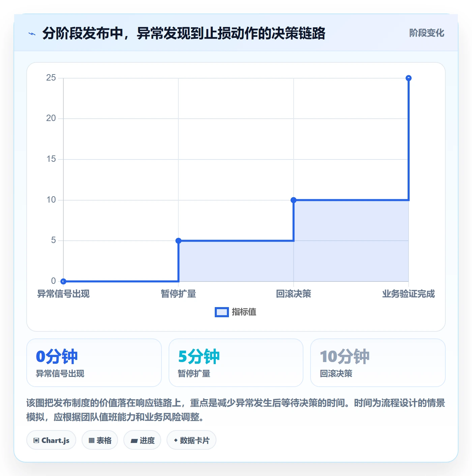Click the diamond icon in 数据卡片 chip
This screenshot has width=472, height=476.
coord(176,440)
